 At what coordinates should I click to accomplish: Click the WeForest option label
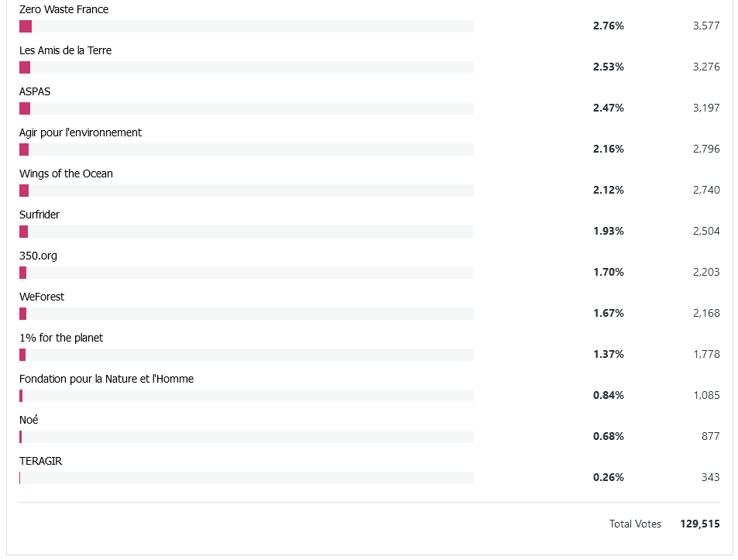[42, 297]
